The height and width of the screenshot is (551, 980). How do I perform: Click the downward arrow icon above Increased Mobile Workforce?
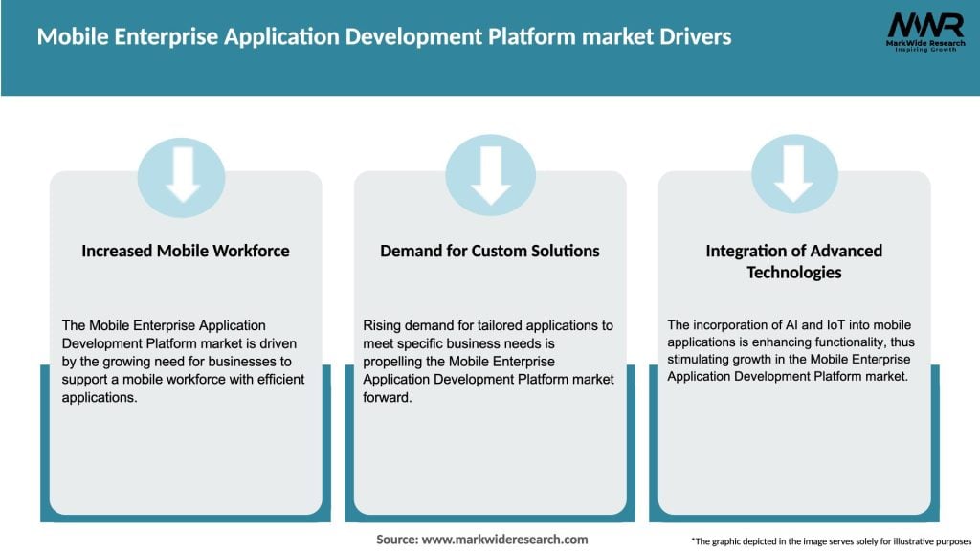(x=183, y=175)
